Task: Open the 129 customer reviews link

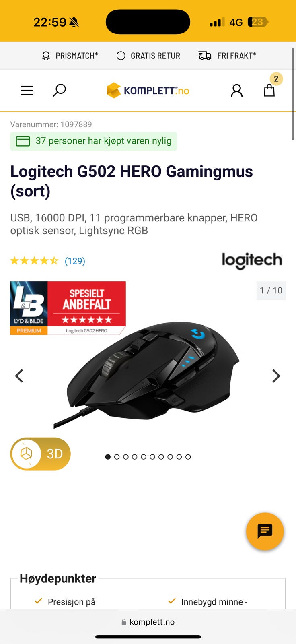Action: tap(75, 261)
